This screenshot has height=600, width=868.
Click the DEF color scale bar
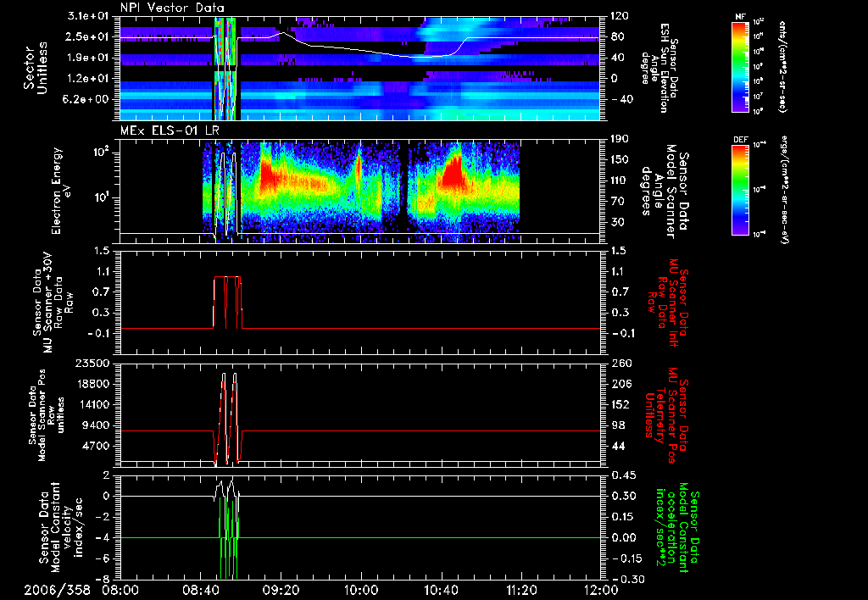click(741, 190)
